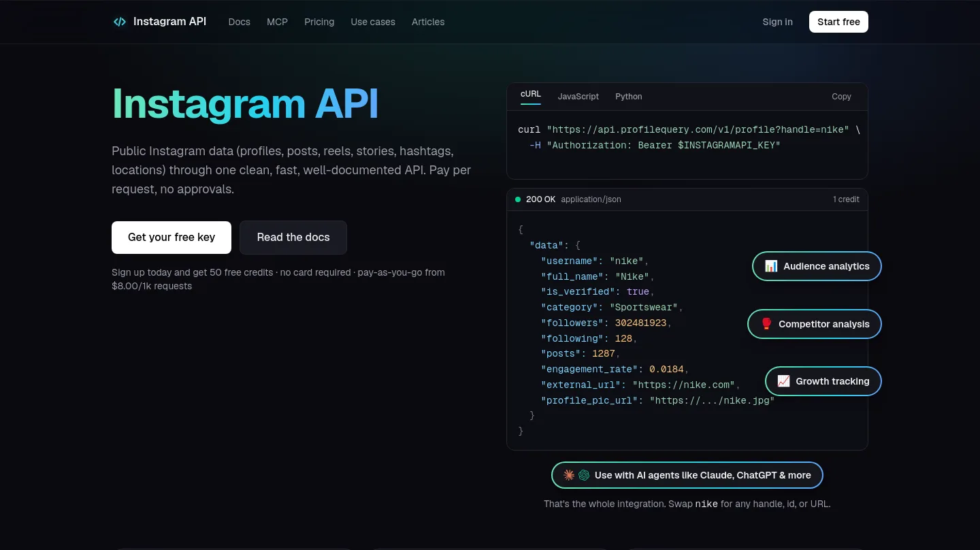Screen dimensions: 980x550
Task: Click the external_url https://nike.com value
Action: [683, 385]
